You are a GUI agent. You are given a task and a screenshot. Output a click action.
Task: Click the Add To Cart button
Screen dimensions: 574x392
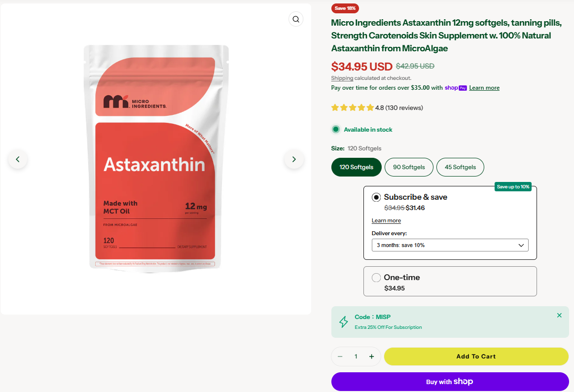476,356
